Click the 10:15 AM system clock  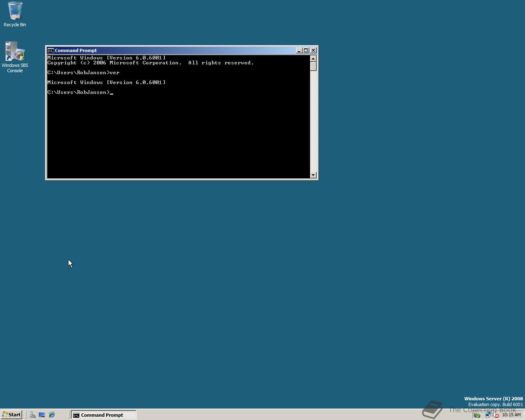(x=511, y=415)
